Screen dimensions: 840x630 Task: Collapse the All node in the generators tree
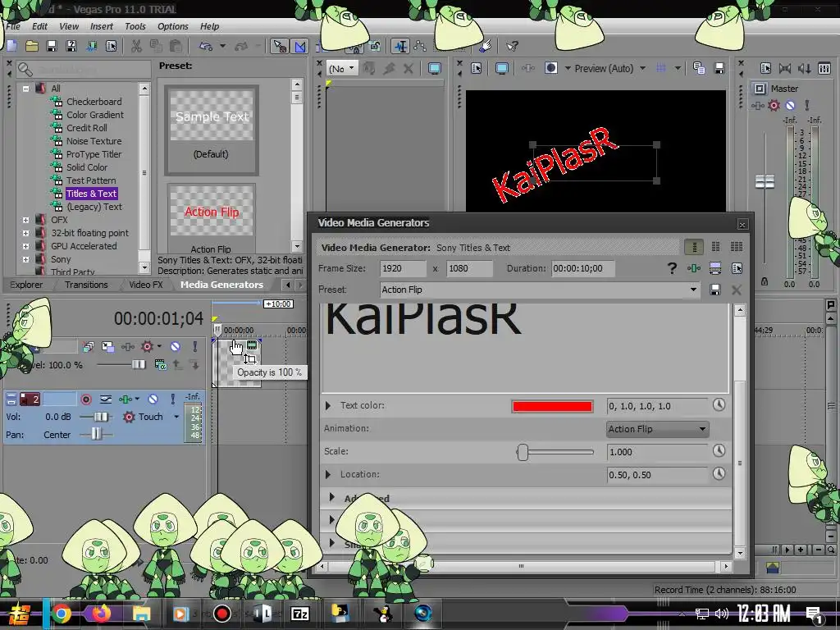[25, 89]
